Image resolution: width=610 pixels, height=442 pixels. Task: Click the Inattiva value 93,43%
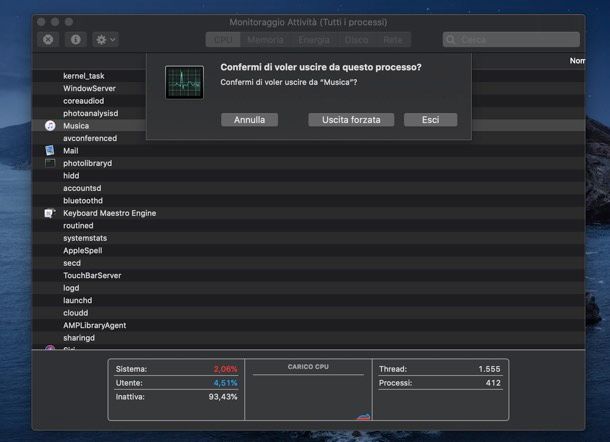click(x=223, y=397)
